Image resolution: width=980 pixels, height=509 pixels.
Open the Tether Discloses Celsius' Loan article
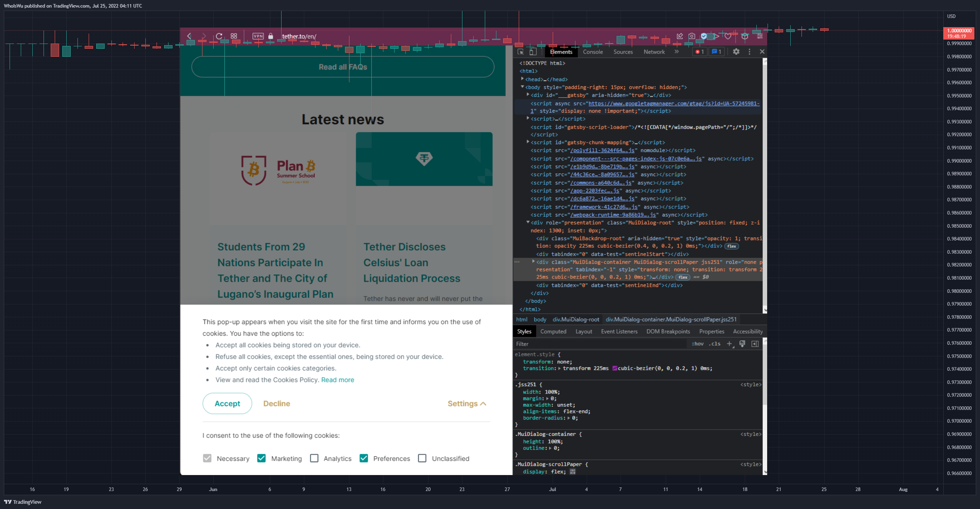412,262
